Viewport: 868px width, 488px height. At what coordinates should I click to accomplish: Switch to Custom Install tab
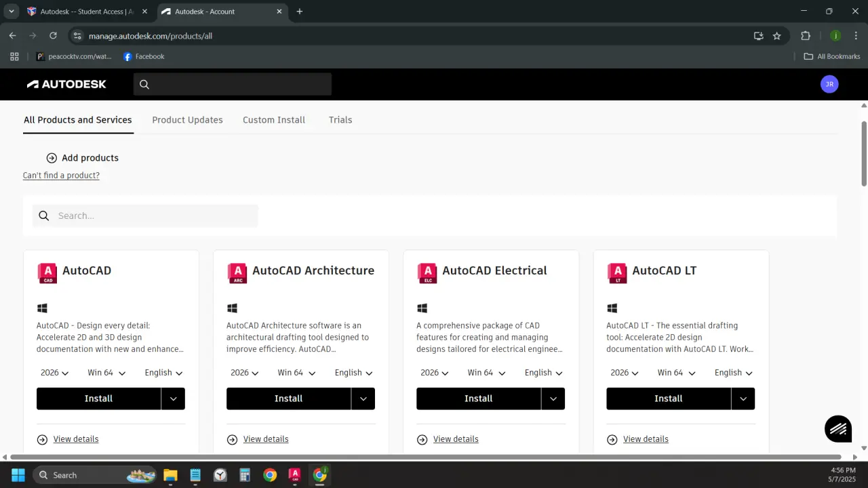coord(274,120)
